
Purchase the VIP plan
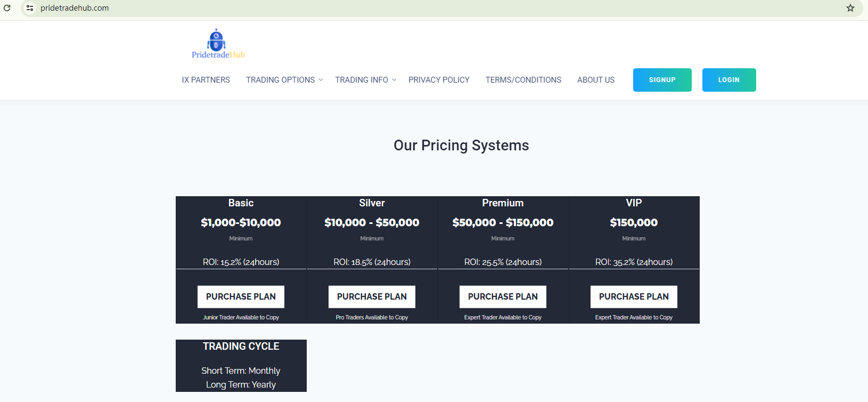click(x=634, y=296)
